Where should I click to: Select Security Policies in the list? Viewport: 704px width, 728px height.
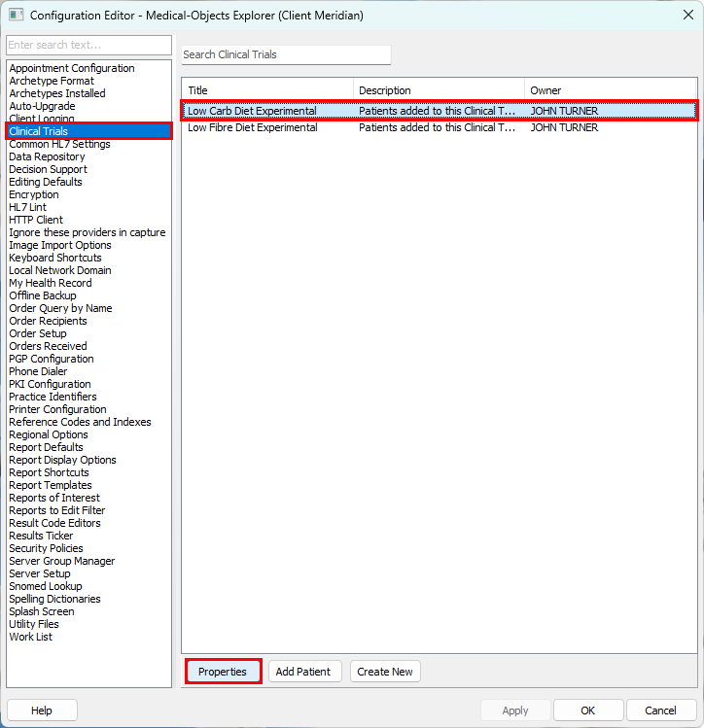click(x=46, y=548)
